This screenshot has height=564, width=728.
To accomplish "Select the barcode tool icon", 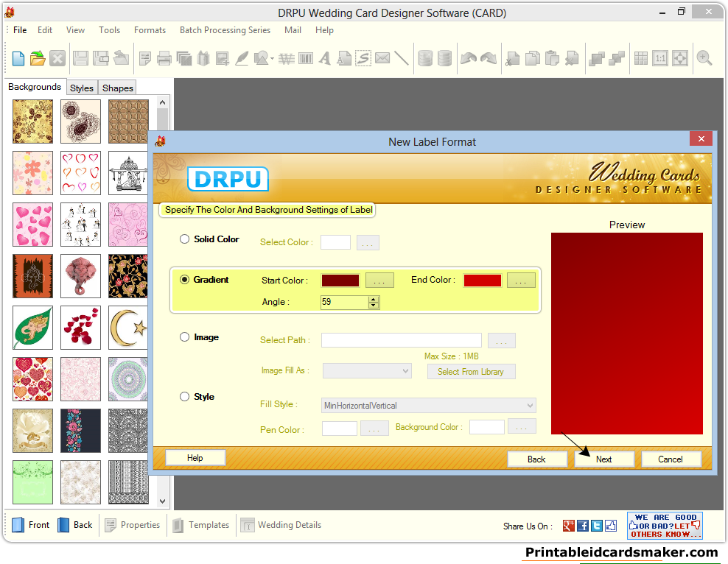I will (306, 58).
